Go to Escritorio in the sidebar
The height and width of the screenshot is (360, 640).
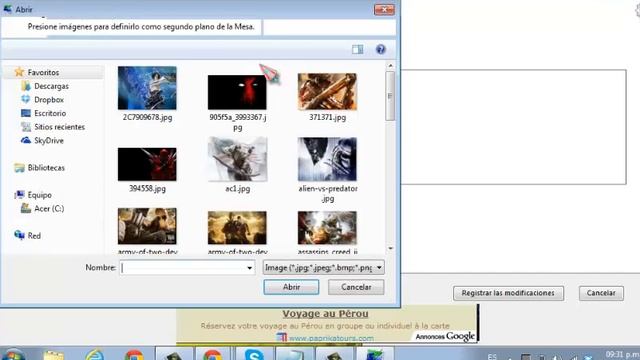(x=50, y=113)
